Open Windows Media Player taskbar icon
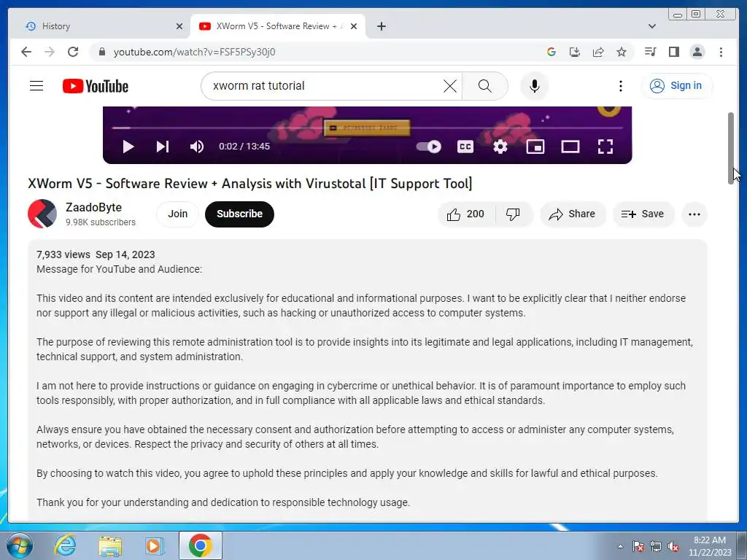 click(x=155, y=545)
